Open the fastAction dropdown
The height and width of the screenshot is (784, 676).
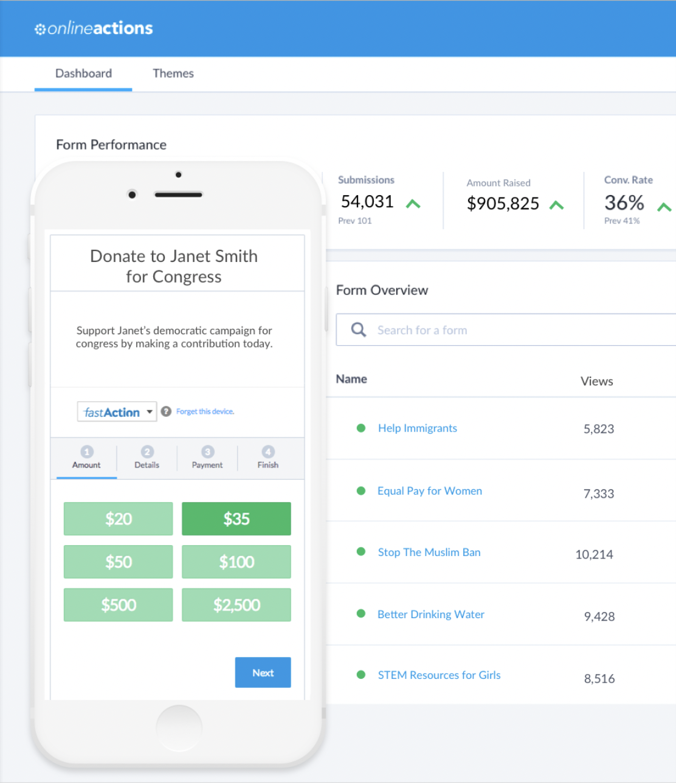[117, 411]
